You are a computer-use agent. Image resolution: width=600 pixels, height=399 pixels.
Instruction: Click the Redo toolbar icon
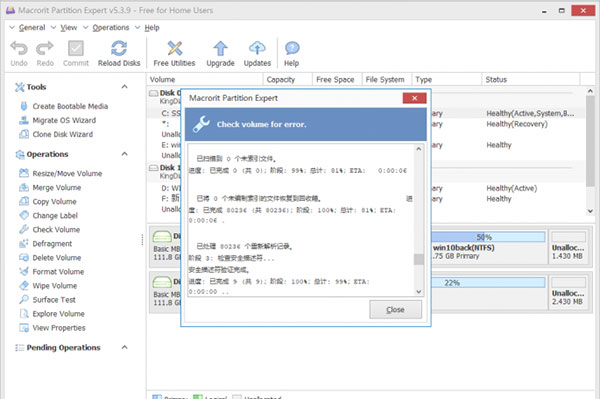(45, 49)
